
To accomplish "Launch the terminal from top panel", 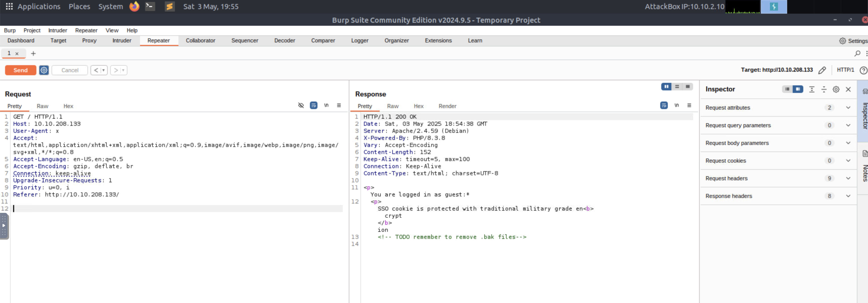I will (x=150, y=6).
